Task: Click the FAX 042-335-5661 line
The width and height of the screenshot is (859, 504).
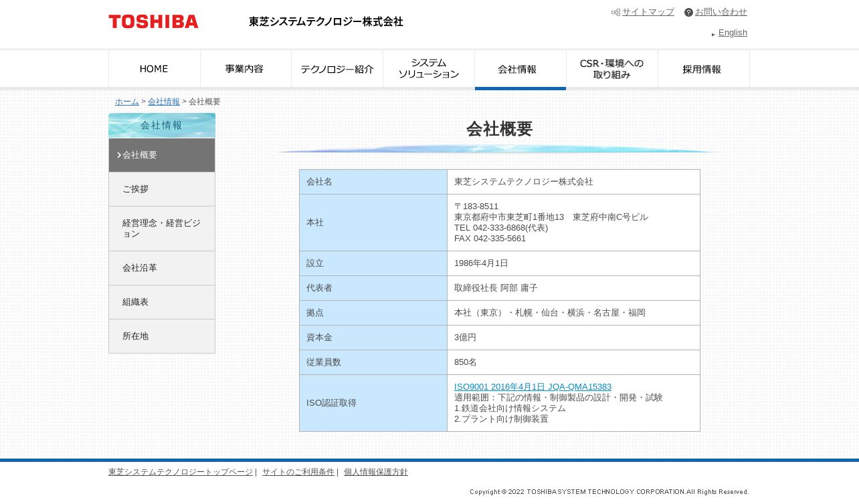Action: pos(490,239)
